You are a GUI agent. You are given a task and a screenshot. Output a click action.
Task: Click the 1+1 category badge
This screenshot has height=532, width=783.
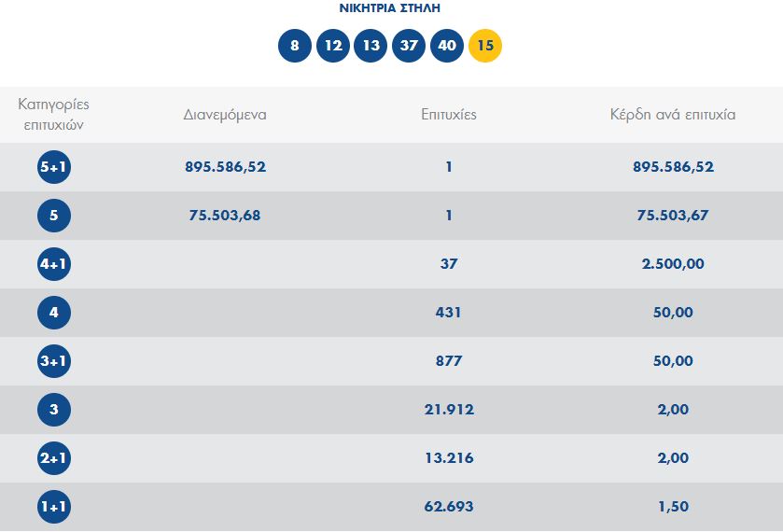(x=54, y=507)
